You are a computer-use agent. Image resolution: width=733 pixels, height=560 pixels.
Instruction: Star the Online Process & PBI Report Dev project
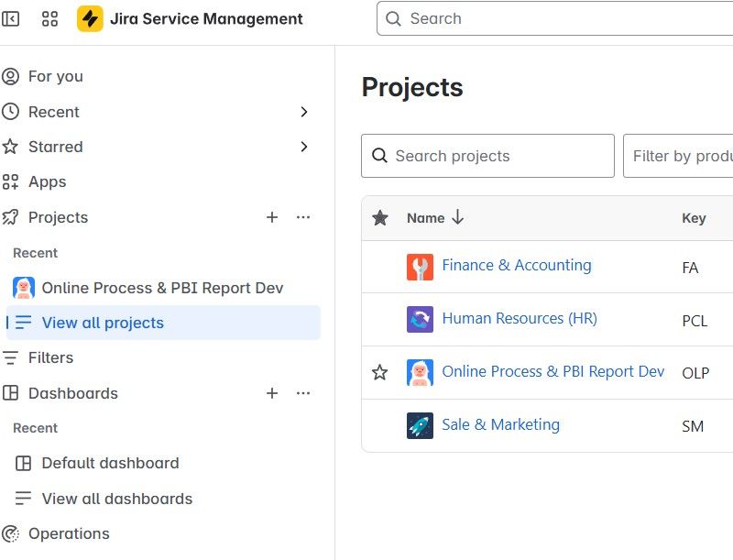point(379,372)
